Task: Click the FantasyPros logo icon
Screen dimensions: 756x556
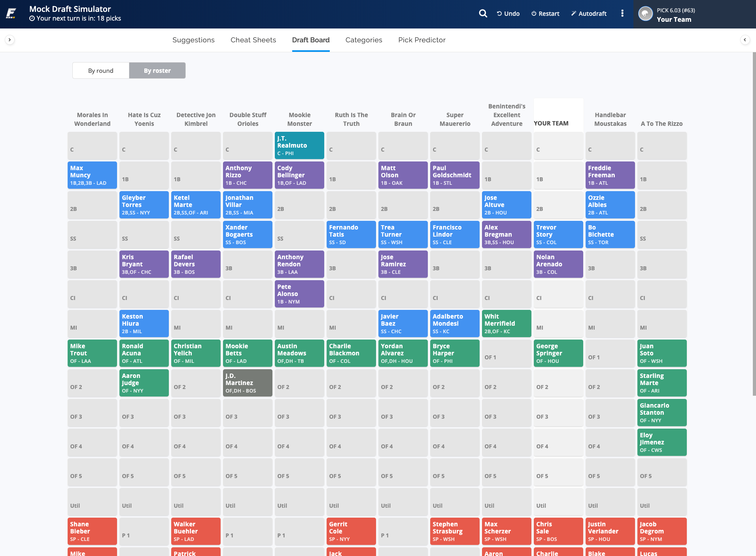Action: click(x=11, y=14)
